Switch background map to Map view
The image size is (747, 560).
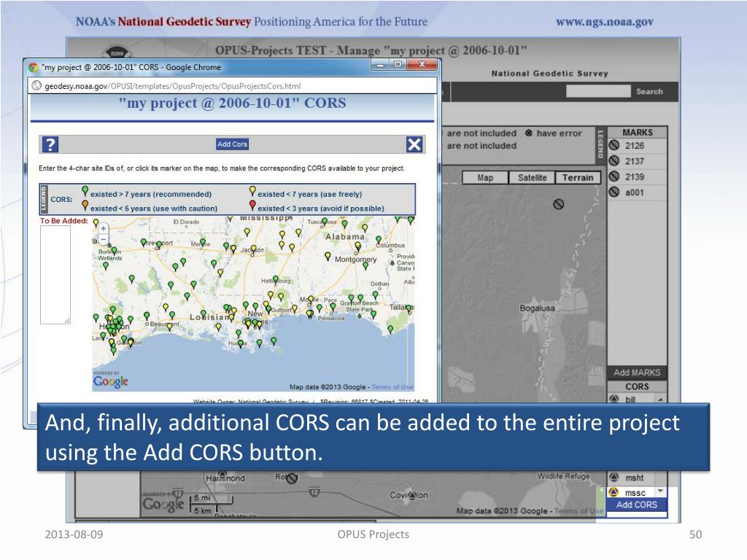[x=485, y=178]
